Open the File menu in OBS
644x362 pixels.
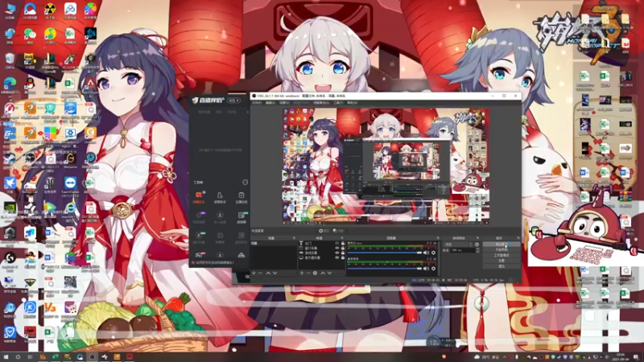[256, 103]
